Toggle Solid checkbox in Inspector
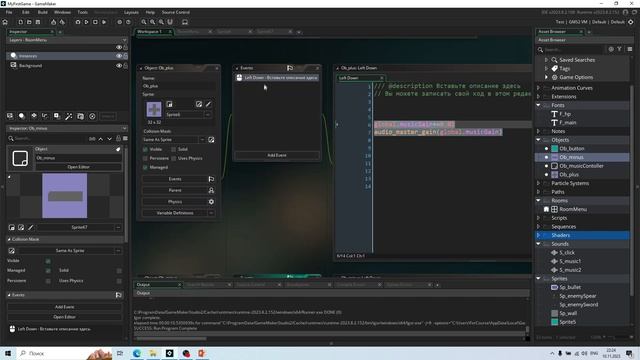 tap(119, 271)
